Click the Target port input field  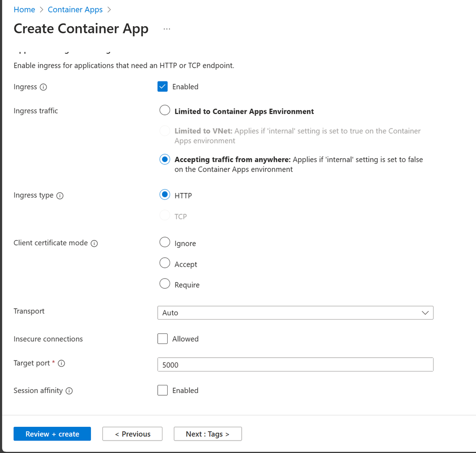tap(295, 365)
